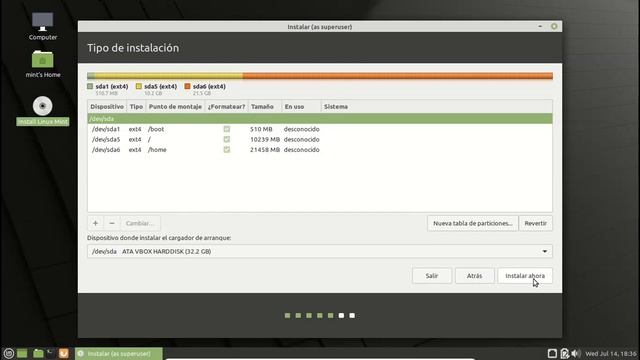
Task: Click the Tamaño column header
Action: point(264,107)
